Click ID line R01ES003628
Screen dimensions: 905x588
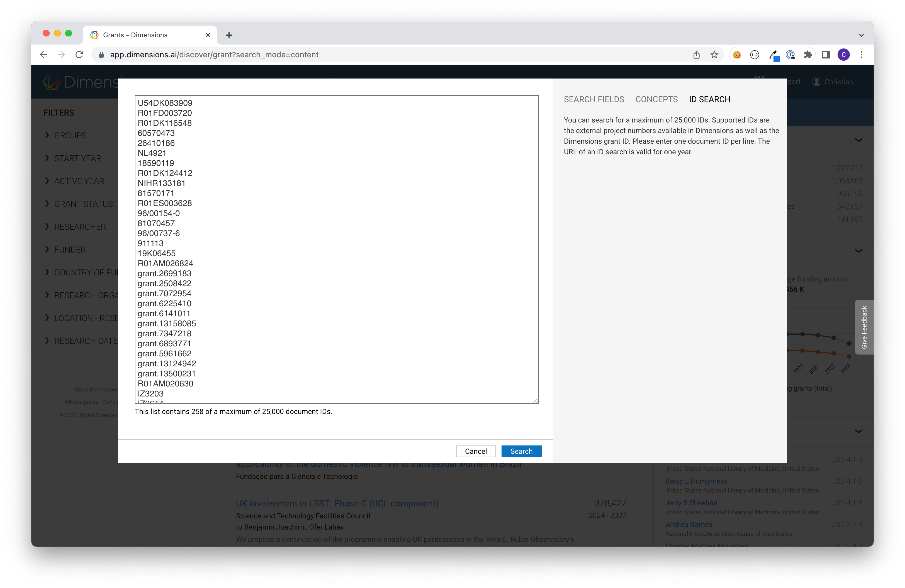pos(164,203)
